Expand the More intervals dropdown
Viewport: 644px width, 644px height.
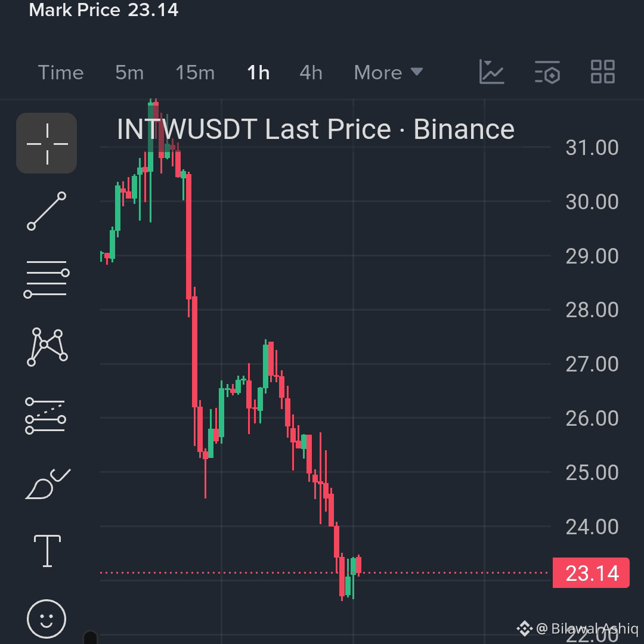click(x=388, y=73)
